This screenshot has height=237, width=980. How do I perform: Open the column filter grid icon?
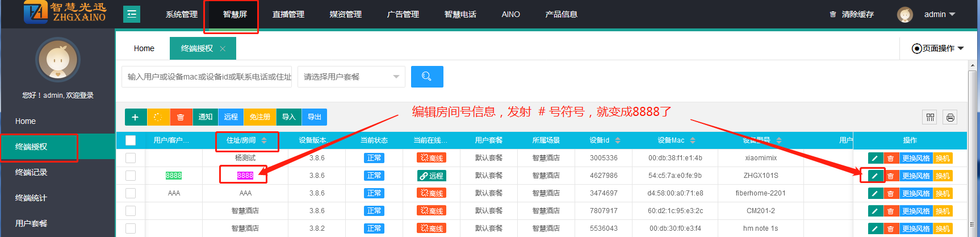pos(930,118)
